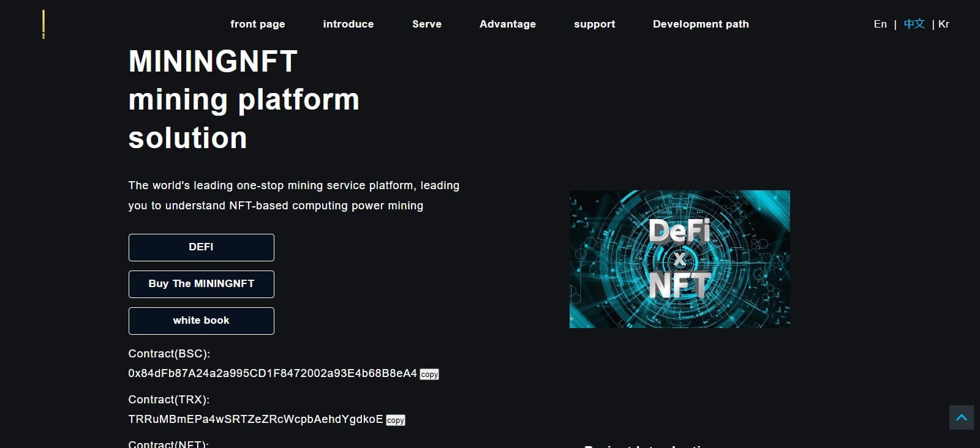Navigate to the Advantage section
The width and height of the screenshot is (980, 448).
pyautogui.click(x=507, y=24)
